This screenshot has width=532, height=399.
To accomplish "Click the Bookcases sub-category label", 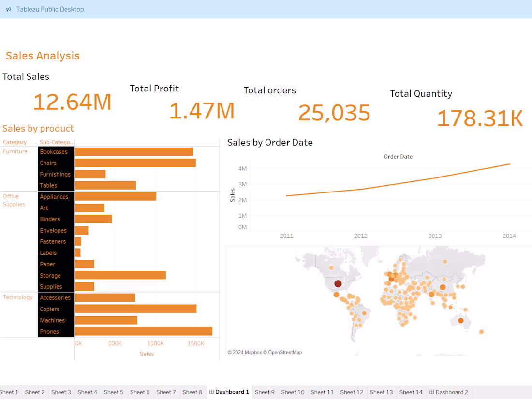I will [54, 151].
